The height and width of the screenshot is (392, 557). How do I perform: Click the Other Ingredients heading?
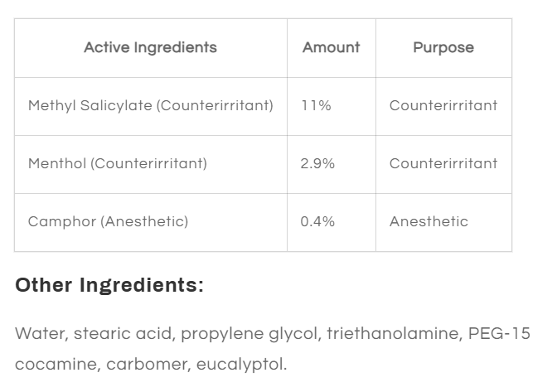(x=109, y=286)
